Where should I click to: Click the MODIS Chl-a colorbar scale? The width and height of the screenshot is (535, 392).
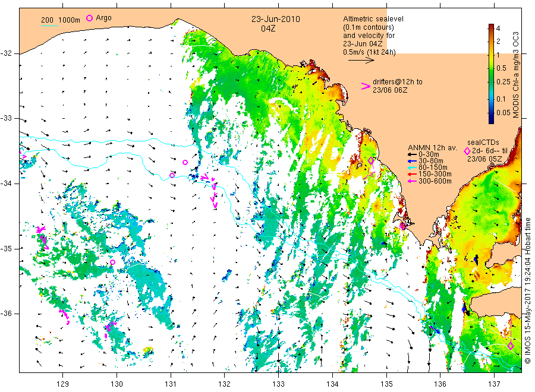pyautogui.click(x=492, y=74)
